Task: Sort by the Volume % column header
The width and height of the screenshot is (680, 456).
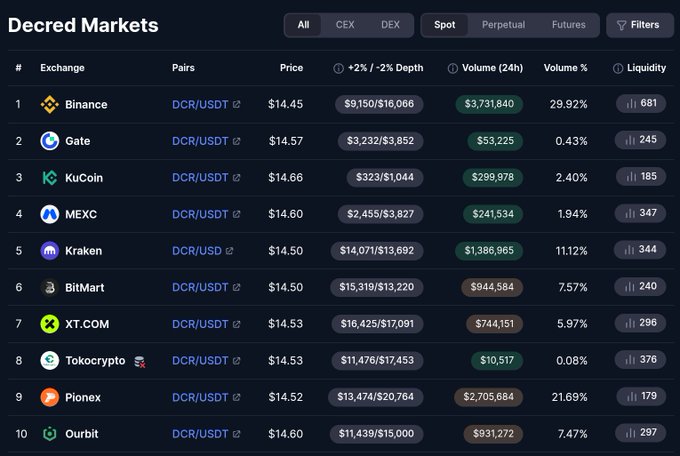Action: [x=566, y=68]
